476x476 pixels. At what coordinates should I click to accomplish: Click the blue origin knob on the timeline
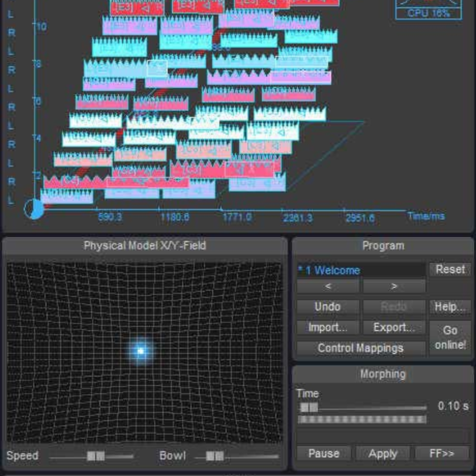[35, 208]
